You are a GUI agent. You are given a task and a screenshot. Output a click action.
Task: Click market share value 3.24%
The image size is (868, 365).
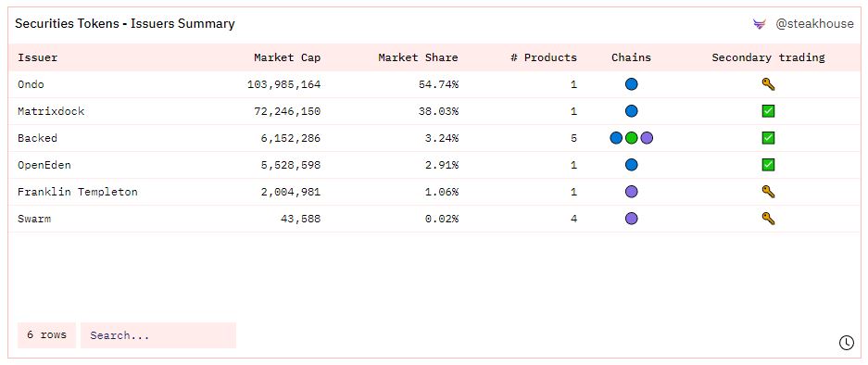click(442, 138)
